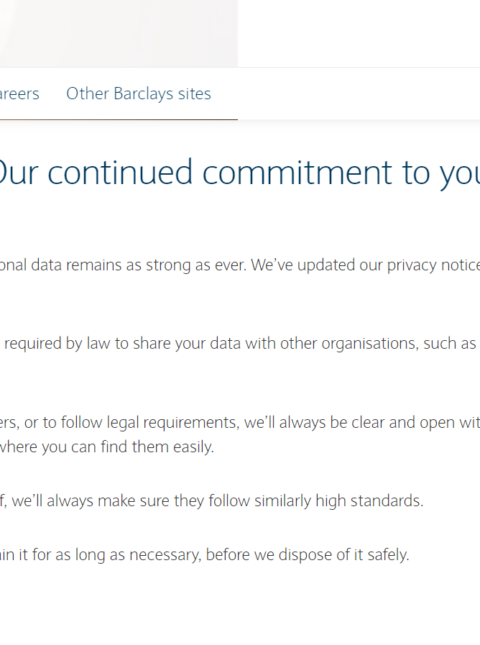Click the sentence ending 'dispose of it safely'
Image resolution: width=480 pixels, height=645 pixels.
coord(204,555)
